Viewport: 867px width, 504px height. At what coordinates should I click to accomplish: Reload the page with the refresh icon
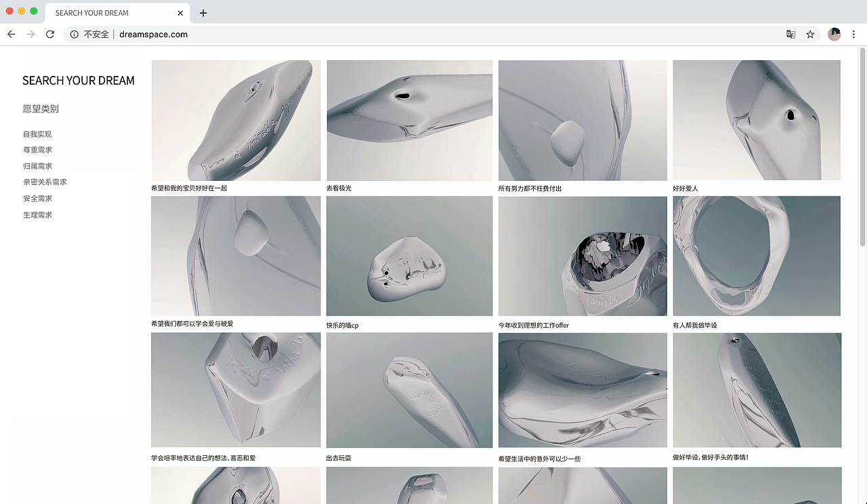click(x=50, y=34)
